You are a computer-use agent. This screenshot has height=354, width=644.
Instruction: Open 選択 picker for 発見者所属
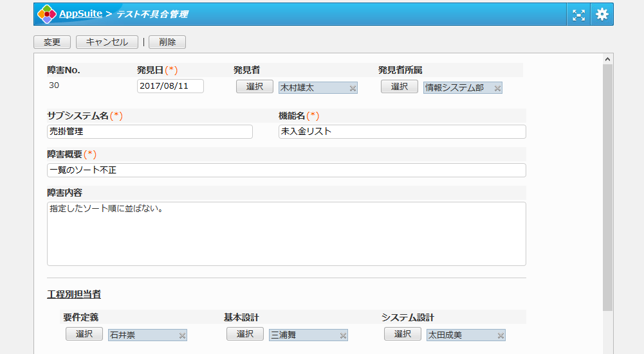[400, 87]
